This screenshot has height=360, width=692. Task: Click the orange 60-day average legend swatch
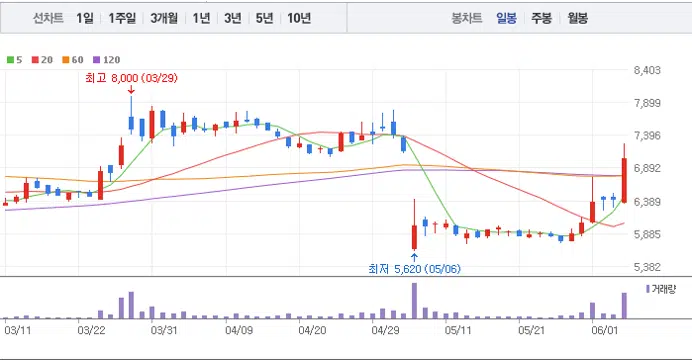point(66,60)
